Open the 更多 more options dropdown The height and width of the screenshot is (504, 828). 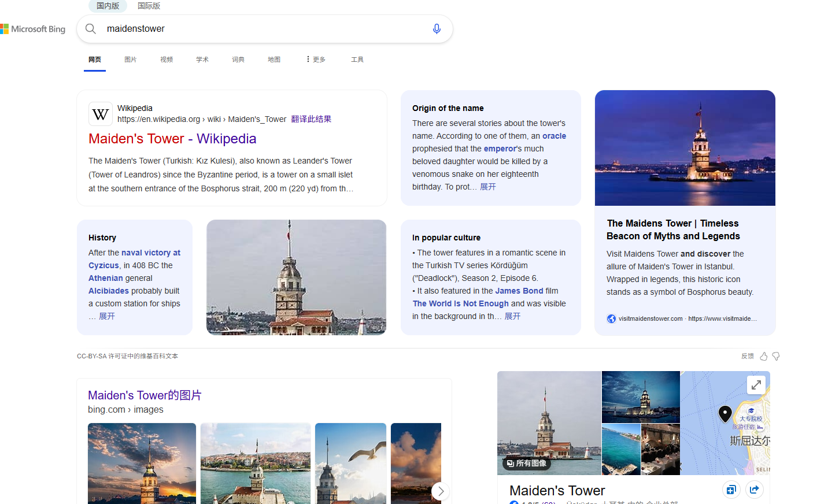click(316, 60)
